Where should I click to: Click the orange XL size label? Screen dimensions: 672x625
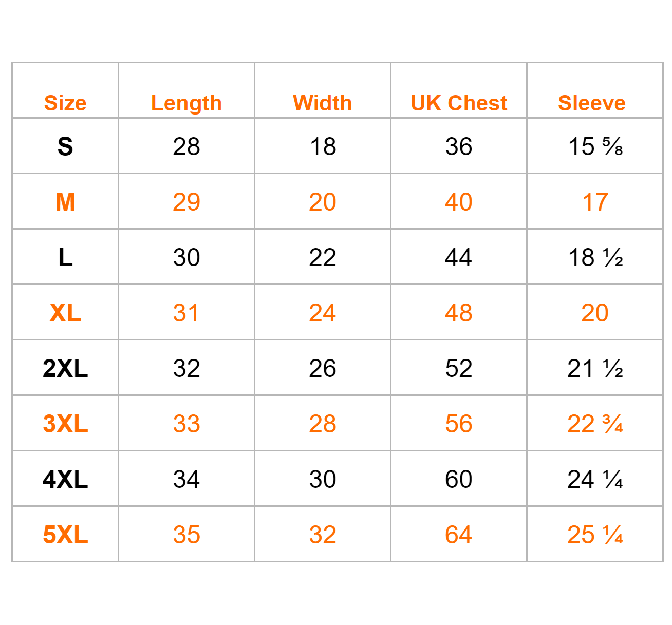click(65, 313)
